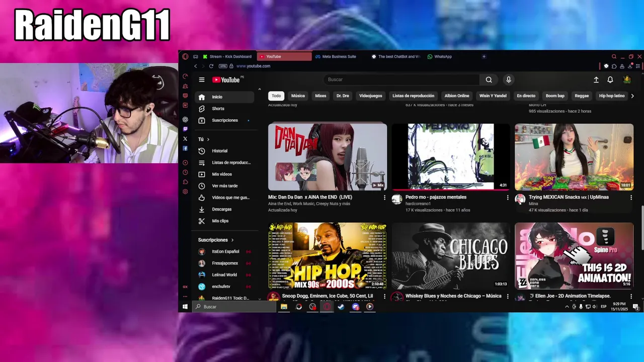Go to Inicio in YouTube sidebar

point(224,97)
